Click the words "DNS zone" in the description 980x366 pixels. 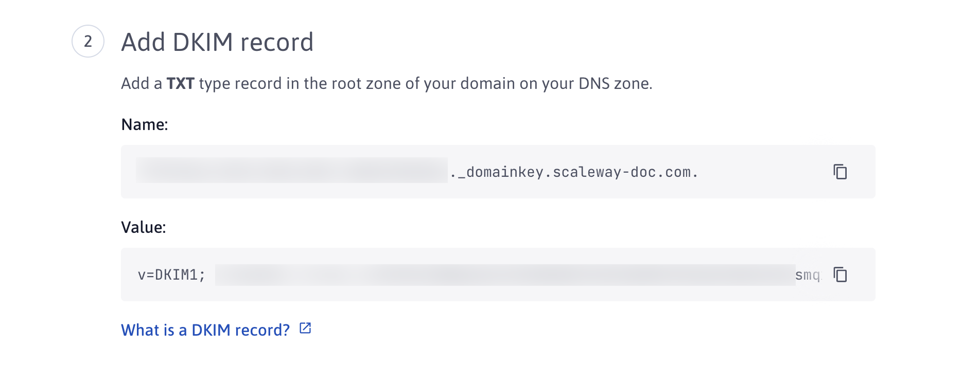pos(614,83)
